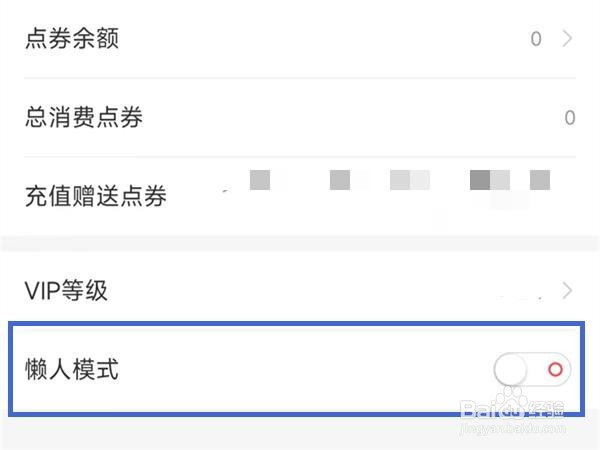Click the darkest gray blurred block in the 充值赠送点券 row

pos(480,180)
